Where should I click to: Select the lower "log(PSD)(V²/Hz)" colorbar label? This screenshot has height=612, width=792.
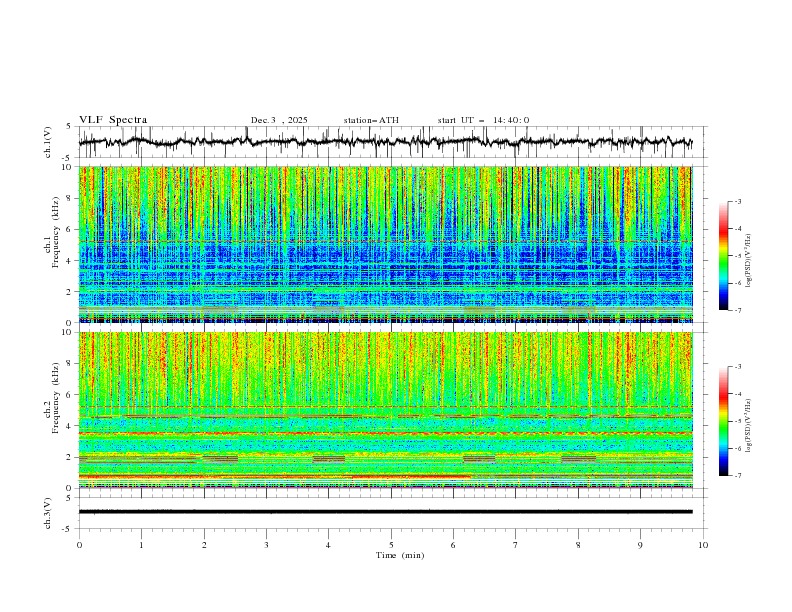tap(749, 426)
